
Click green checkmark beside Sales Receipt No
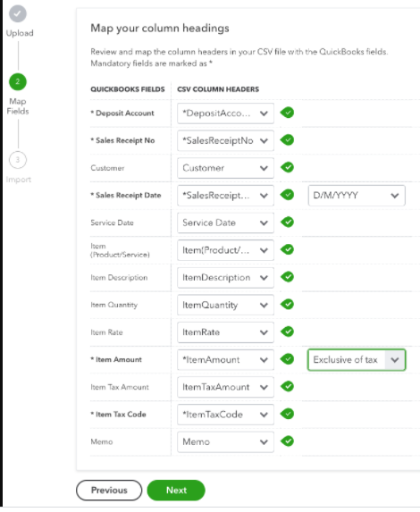[x=287, y=140]
